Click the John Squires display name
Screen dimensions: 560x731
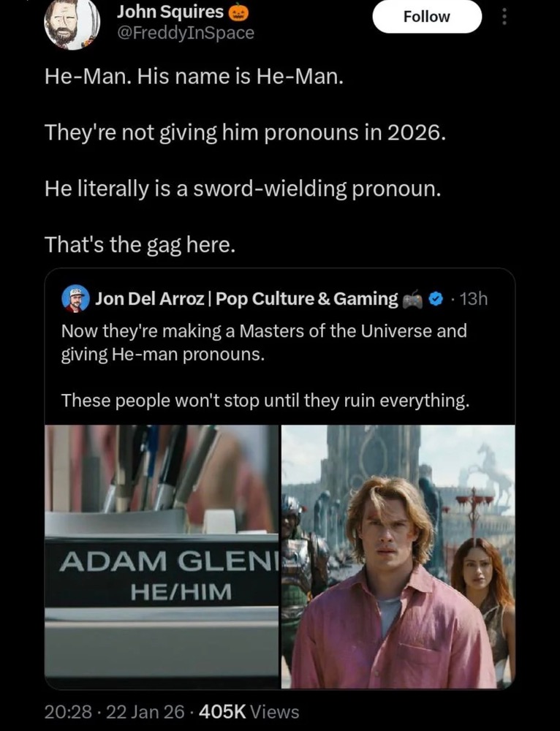170,12
